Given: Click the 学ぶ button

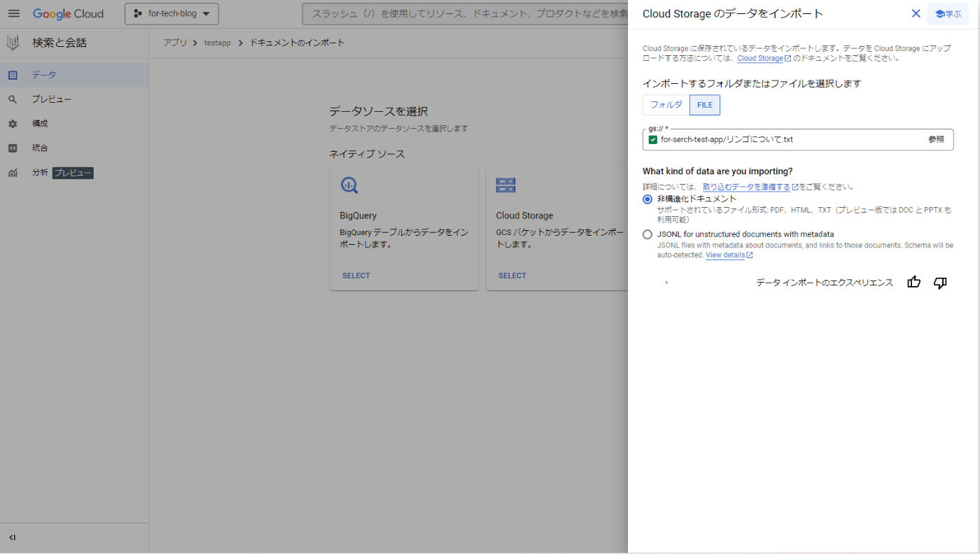Looking at the screenshot, I should click(x=948, y=13).
